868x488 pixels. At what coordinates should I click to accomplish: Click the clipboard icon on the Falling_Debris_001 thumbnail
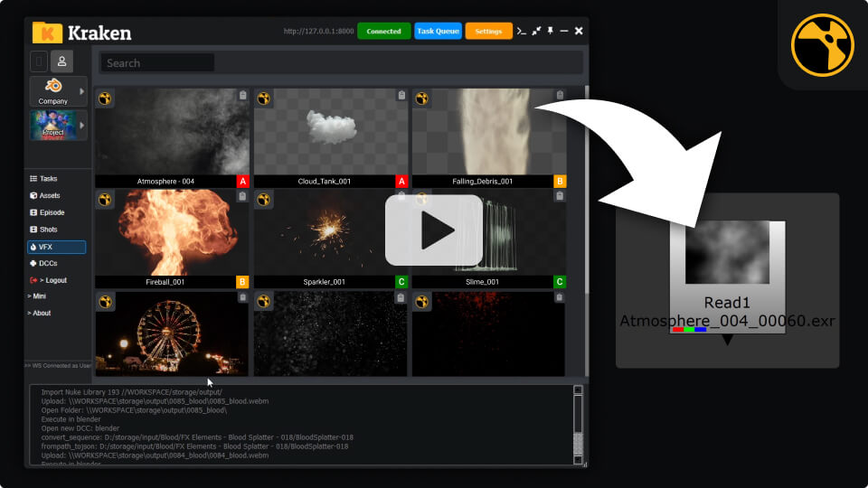(560, 96)
